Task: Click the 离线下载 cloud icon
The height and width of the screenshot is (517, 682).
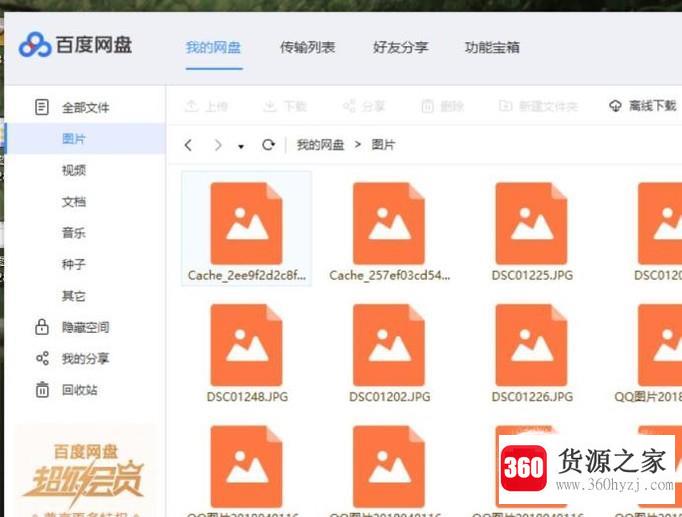Action: 615,106
